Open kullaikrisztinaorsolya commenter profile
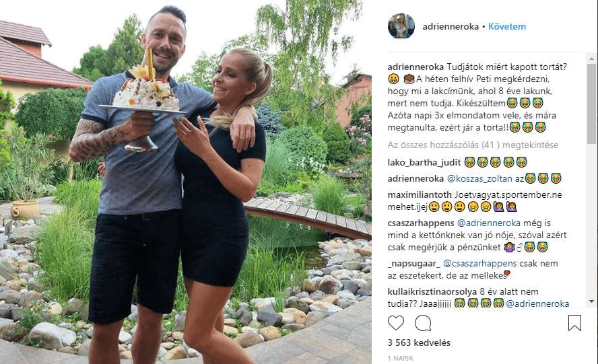This screenshot has width=598, height=364. (x=432, y=291)
